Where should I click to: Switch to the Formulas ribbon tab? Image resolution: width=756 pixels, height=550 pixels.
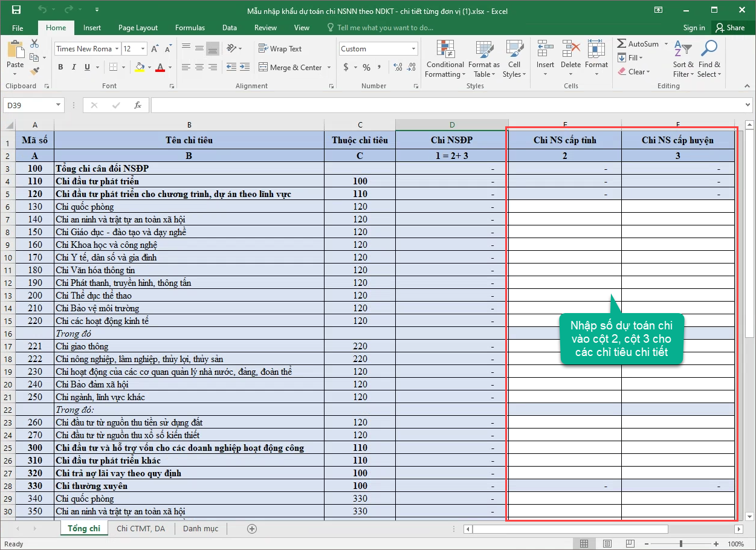click(190, 28)
